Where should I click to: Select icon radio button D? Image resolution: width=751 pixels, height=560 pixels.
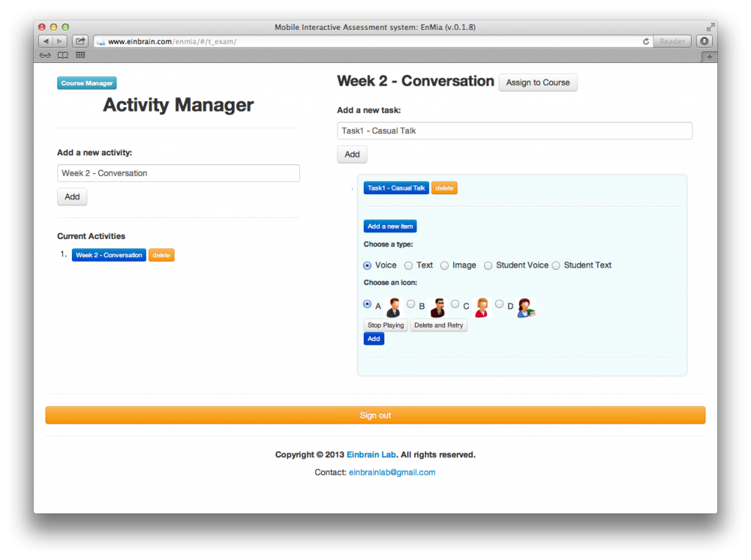(x=499, y=304)
